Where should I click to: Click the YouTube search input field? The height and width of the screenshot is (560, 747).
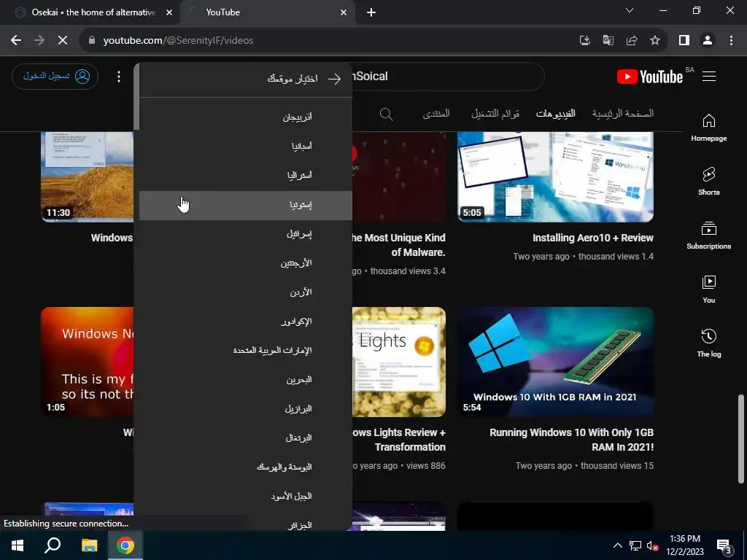tap(448, 76)
